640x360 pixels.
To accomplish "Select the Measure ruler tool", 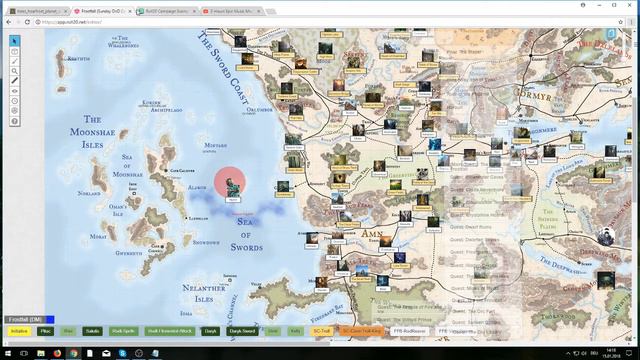I will coord(14,81).
